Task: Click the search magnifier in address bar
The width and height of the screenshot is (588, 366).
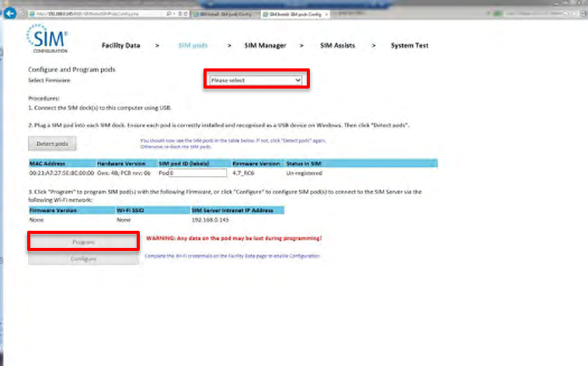Action: click(x=169, y=13)
